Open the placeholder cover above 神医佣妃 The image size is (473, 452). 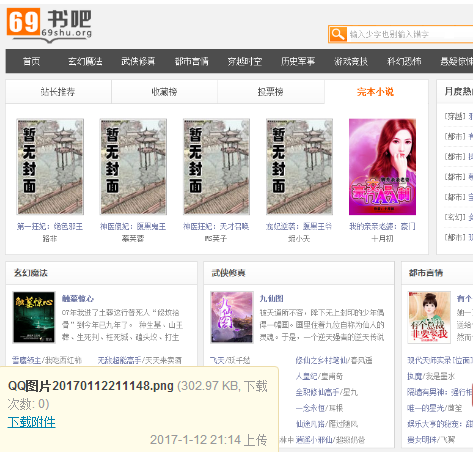coord(133,167)
